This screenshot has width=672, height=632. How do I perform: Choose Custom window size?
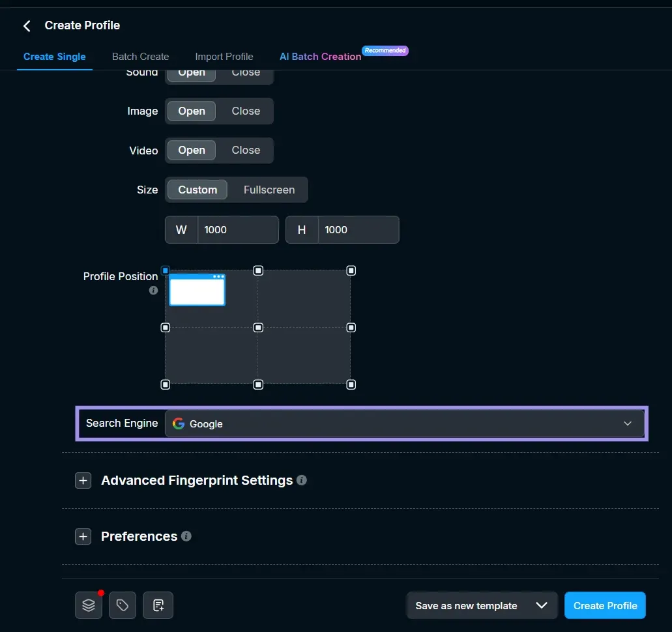pyautogui.click(x=197, y=190)
